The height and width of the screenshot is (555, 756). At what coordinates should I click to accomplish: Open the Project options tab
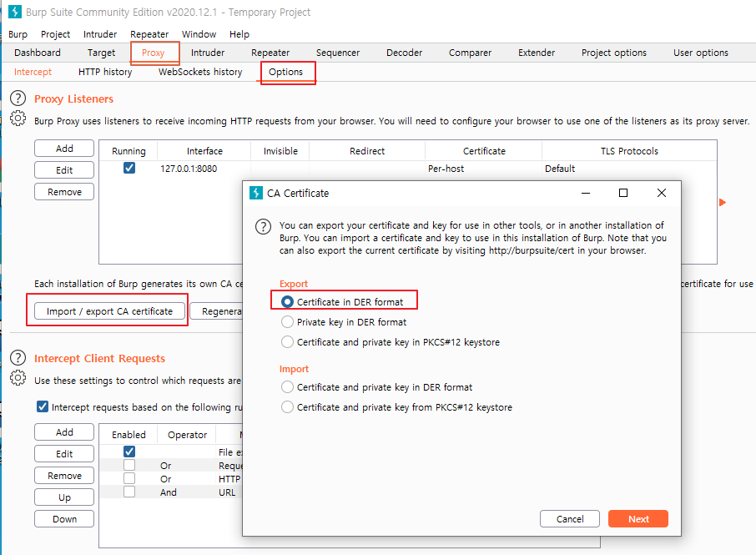pyautogui.click(x=614, y=53)
